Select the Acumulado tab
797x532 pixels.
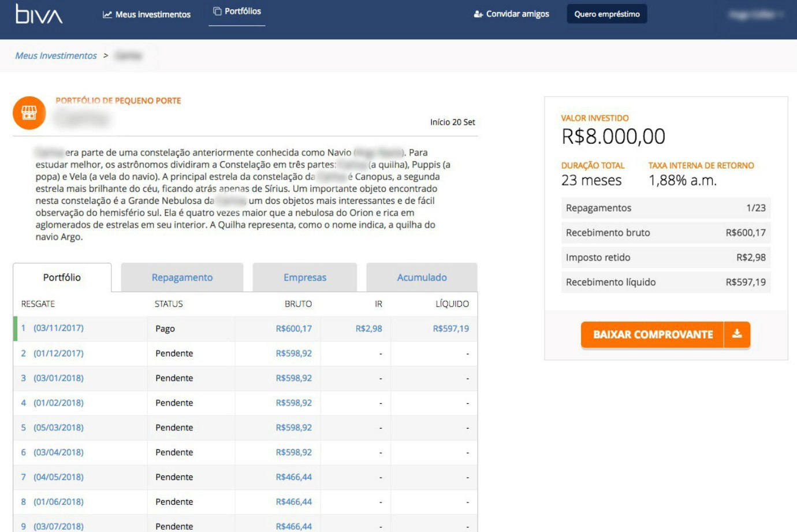coord(422,277)
